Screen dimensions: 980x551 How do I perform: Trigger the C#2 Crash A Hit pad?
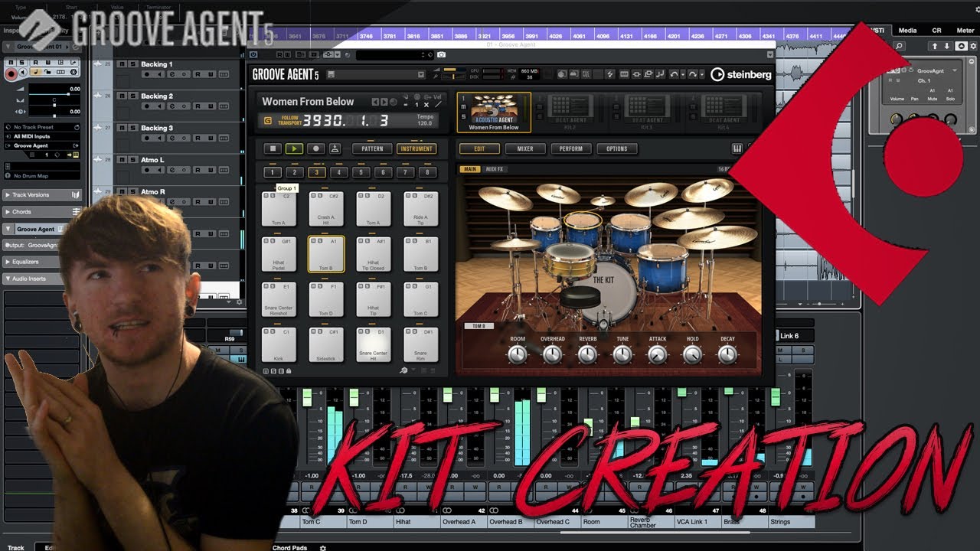pyautogui.click(x=326, y=209)
